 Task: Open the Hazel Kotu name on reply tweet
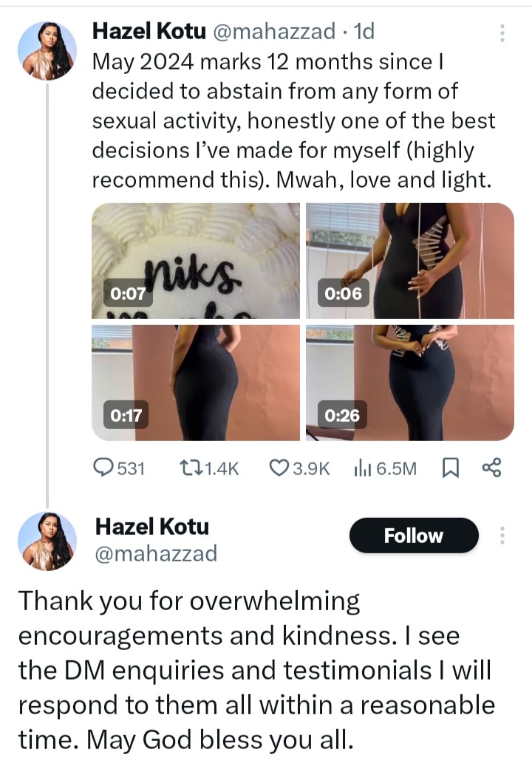152,527
